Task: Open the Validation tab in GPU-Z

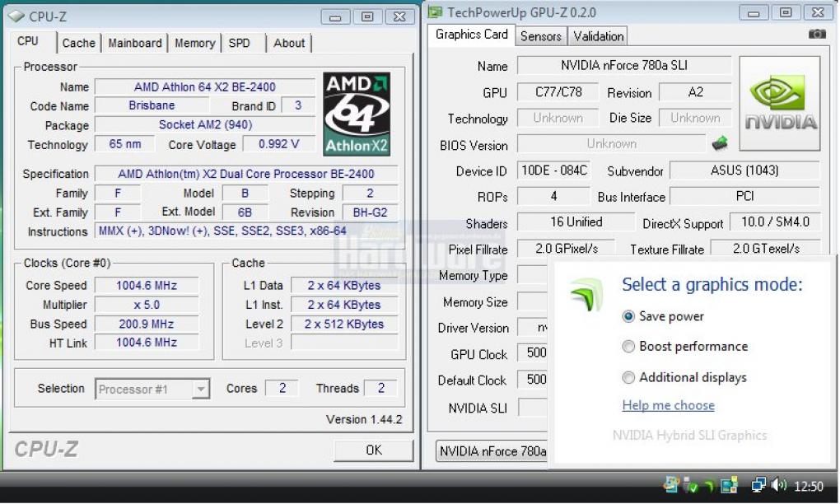Action: (x=598, y=36)
